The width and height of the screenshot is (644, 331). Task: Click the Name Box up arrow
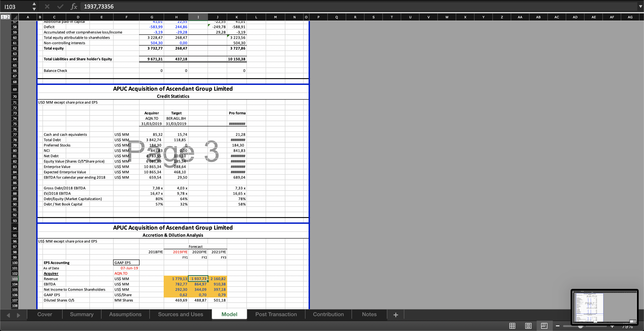pyautogui.click(x=34, y=4)
